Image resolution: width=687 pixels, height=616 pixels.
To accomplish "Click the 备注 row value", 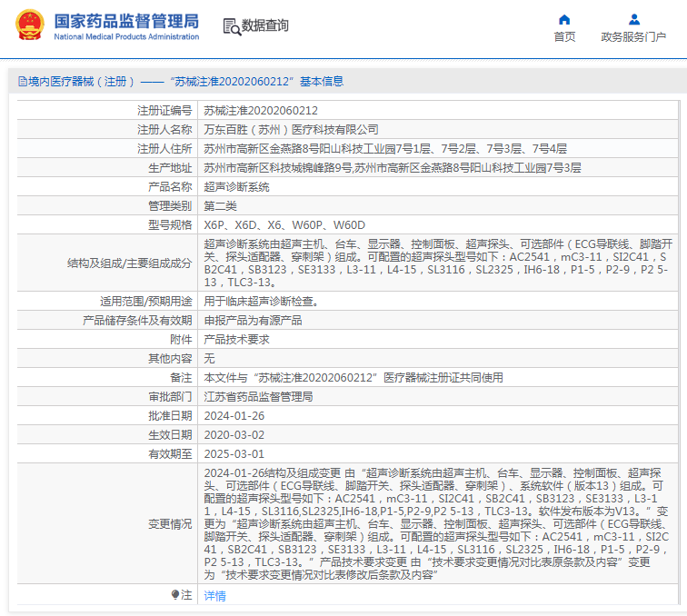I will [x=353, y=378].
